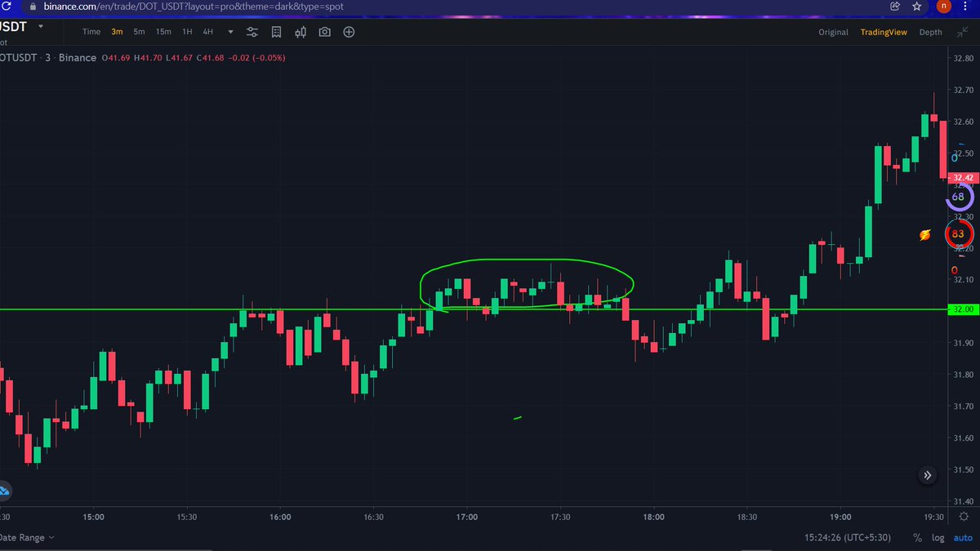Toggle percentage scale mode
Screen dimensions: 980x551
pos(916,538)
